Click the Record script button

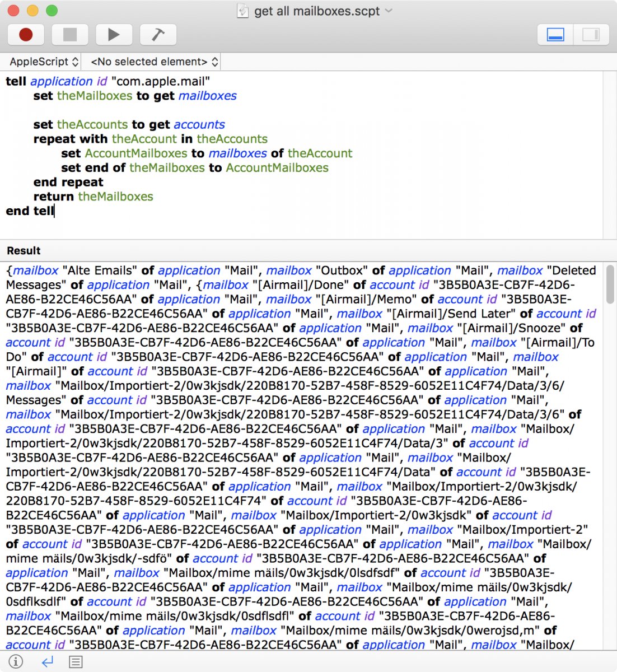click(x=26, y=35)
